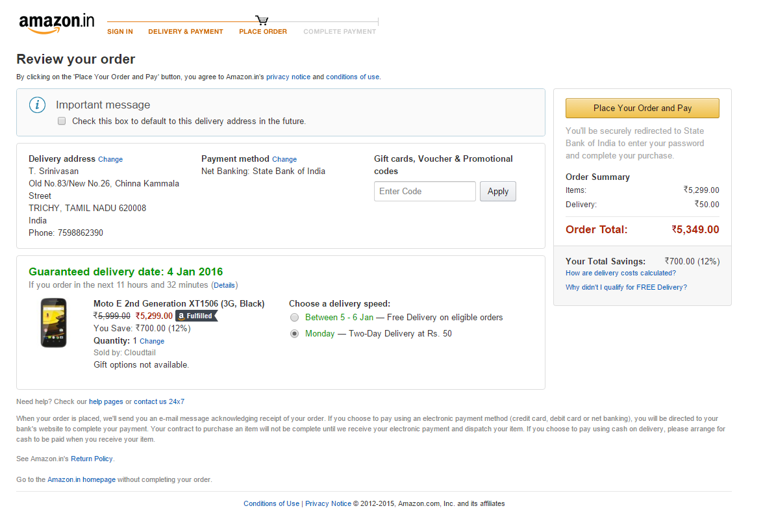
Task: Select Between 5 - 6 Jan free delivery
Action: coord(294,318)
